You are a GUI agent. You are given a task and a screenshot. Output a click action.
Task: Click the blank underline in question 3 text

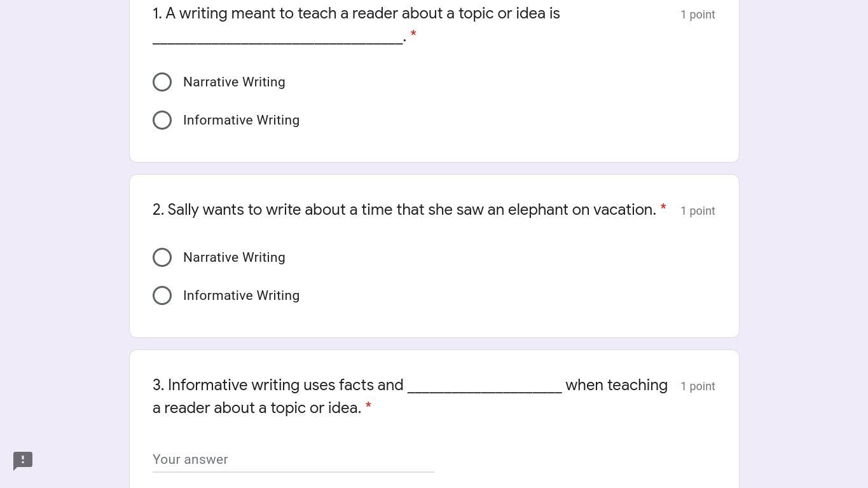tap(485, 389)
